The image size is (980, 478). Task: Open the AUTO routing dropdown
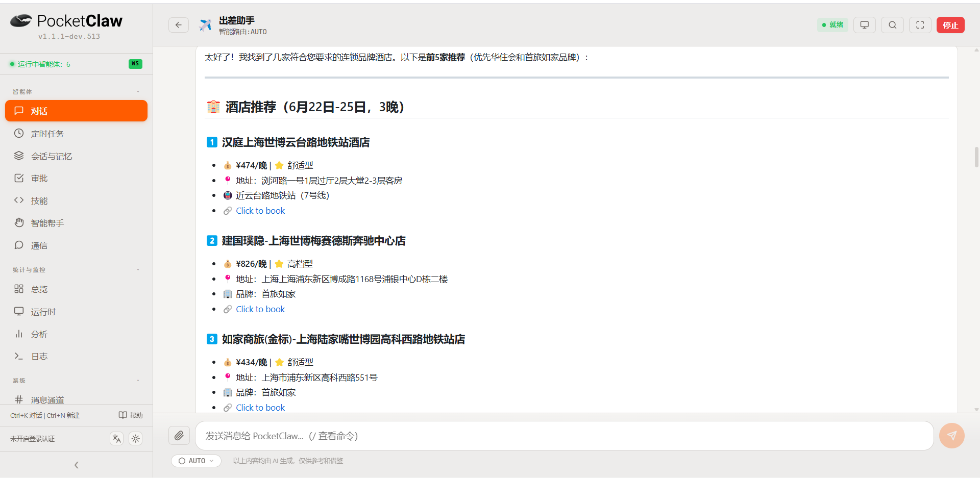[196, 461]
